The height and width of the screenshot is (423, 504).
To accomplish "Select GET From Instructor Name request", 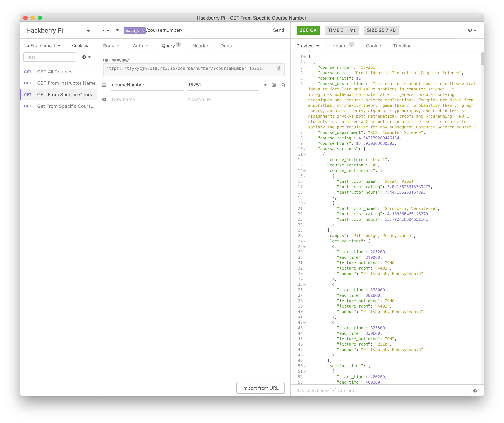I will 66,83.
